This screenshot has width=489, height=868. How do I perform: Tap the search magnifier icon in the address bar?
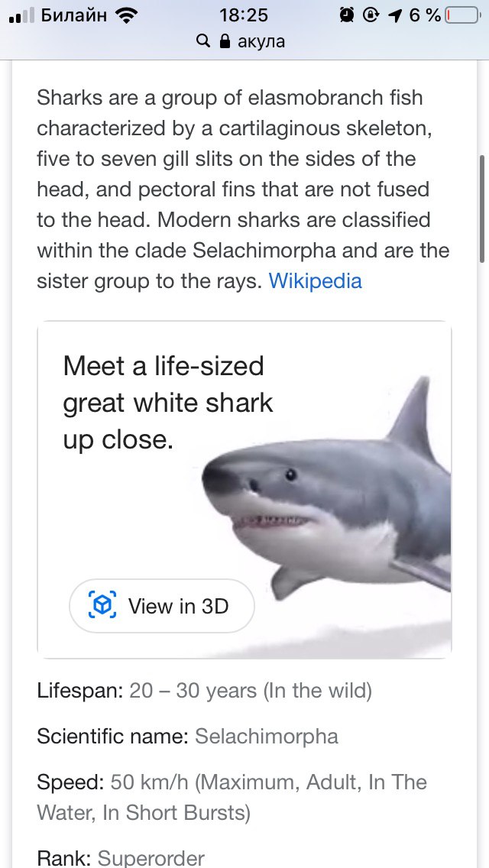[x=203, y=40]
